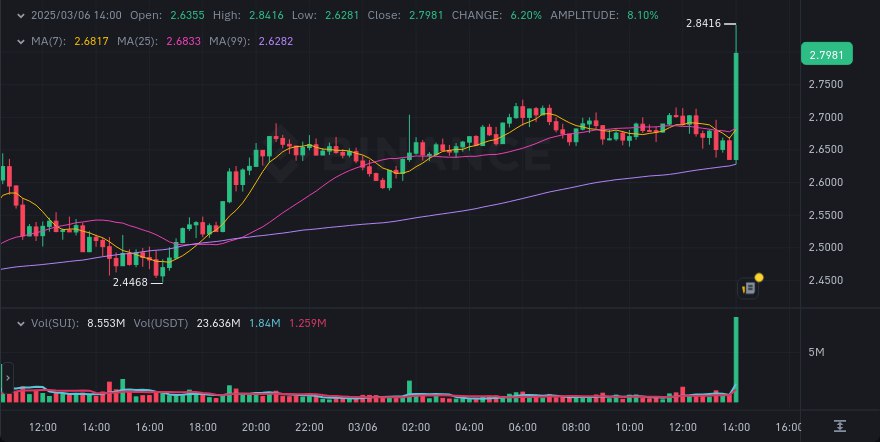Click the current price tag 2.7981
The height and width of the screenshot is (442, 880).
(x=827, y=54)
